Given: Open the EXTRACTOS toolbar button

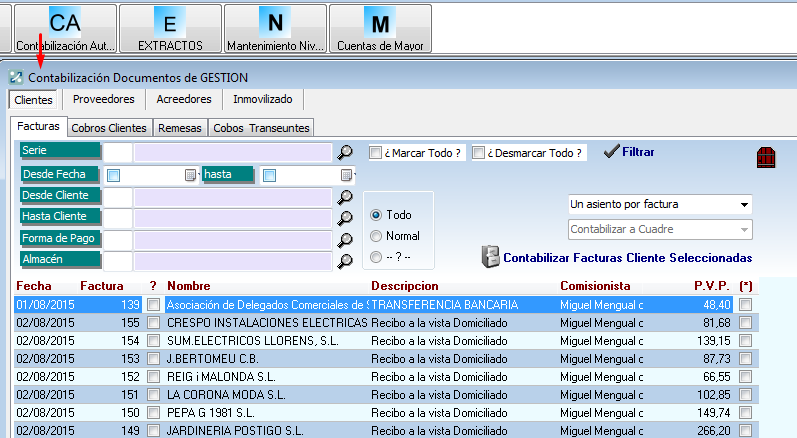Looking at the screenshot, I should click(x=170, y=28).
